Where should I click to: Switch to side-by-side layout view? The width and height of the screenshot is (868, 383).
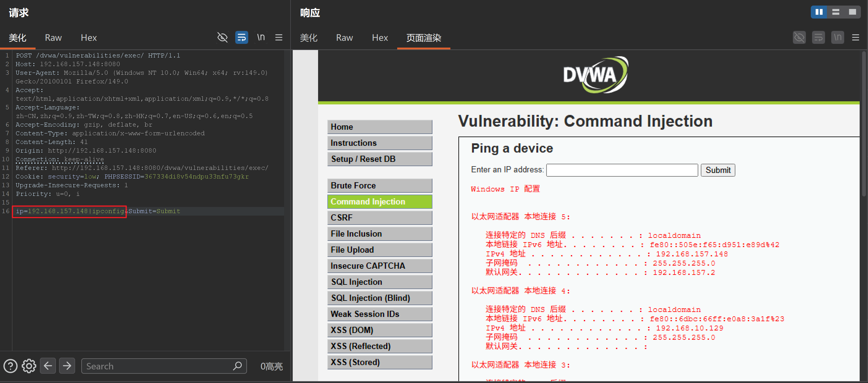[819, 12]
